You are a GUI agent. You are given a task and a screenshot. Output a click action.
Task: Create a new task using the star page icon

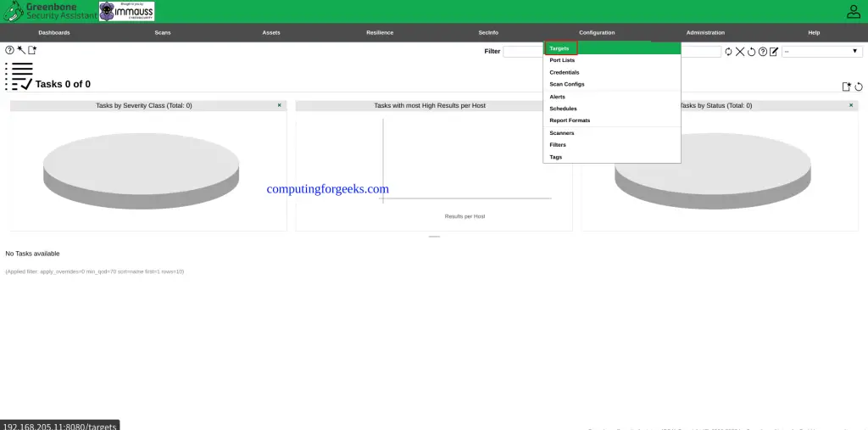(x=32, y=50)
